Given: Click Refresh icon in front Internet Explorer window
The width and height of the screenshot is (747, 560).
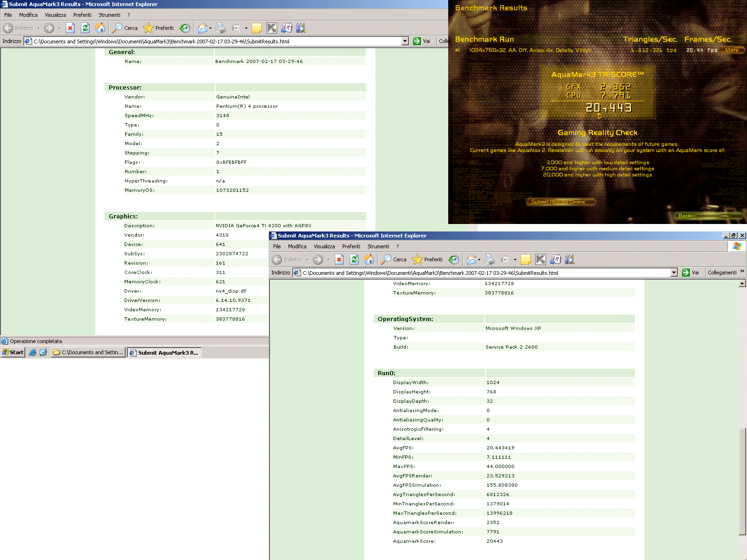Looking at the screenshot, I should coord(354,259).
